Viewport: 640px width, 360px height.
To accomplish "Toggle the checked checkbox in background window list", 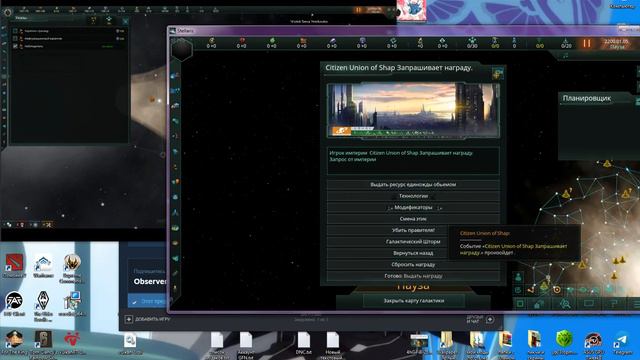I will click(x=15, y=47).
